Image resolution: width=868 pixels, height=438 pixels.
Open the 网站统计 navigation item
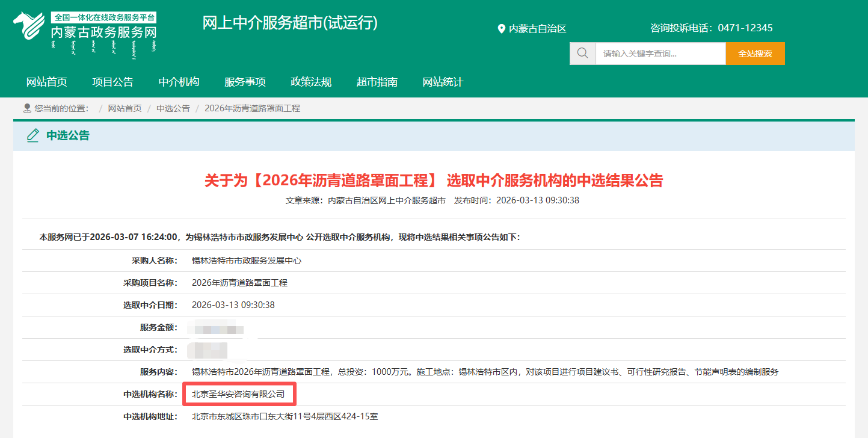click(x=443, y=82)
